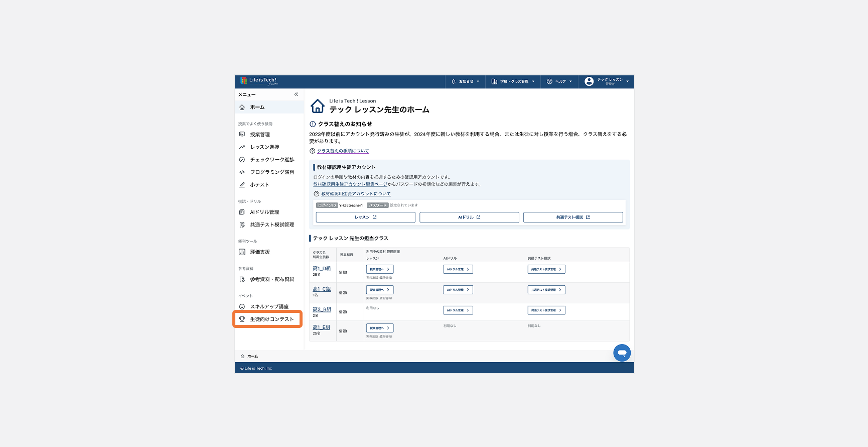Open the blue chat support bubble

pyautogui.click(x=622, y=353)
